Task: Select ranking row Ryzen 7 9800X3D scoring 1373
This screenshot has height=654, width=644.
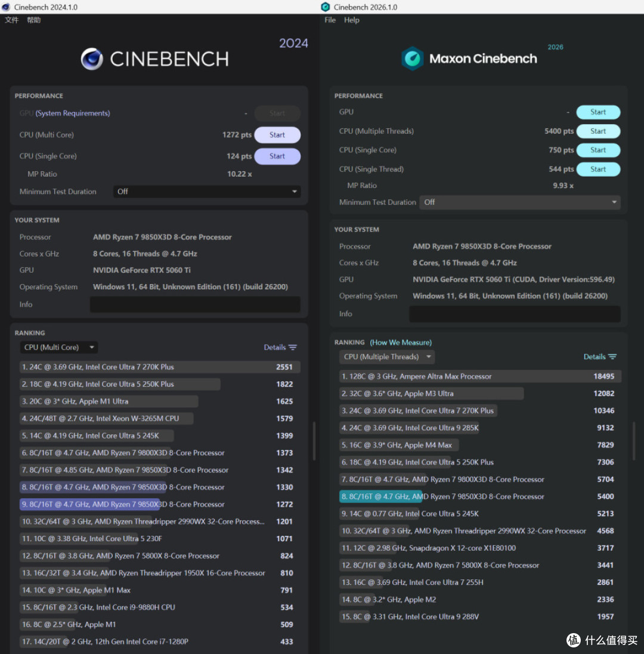Action: pyautogui.click(x=160, y=452)
